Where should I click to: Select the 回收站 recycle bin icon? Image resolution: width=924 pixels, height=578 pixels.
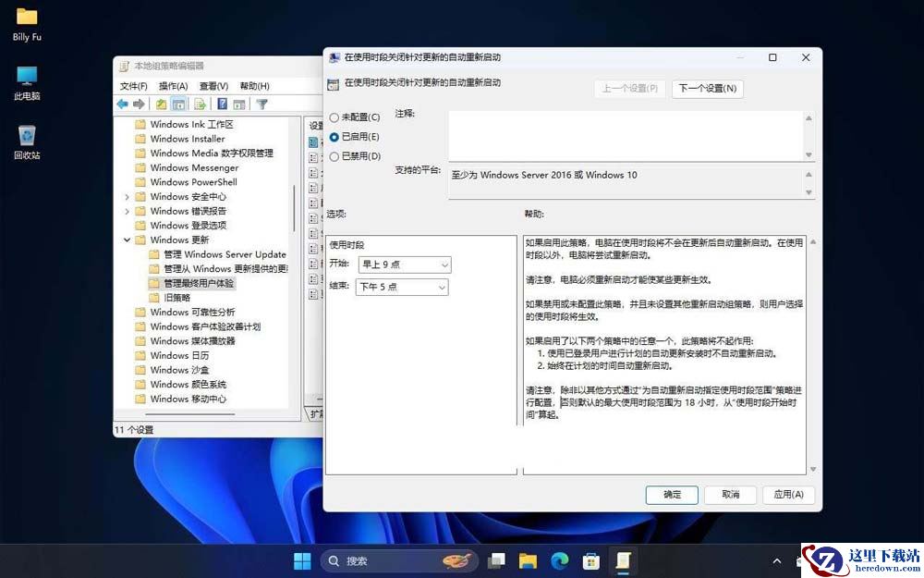[27, 142]
